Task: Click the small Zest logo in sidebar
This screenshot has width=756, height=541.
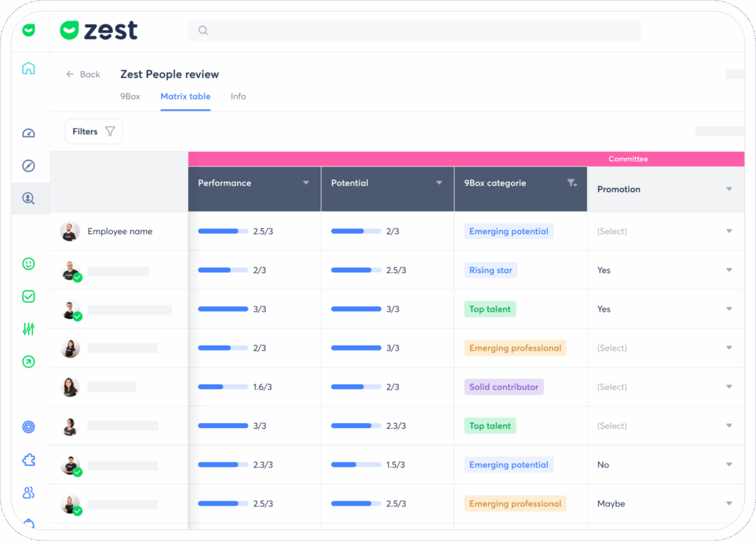Action: pos(29,30)
